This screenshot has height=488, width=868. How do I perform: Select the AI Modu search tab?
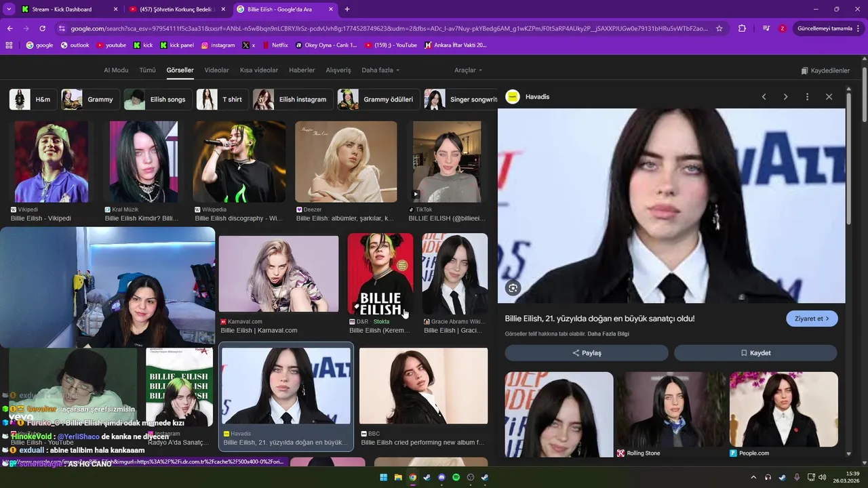click(x=116, y=70)
